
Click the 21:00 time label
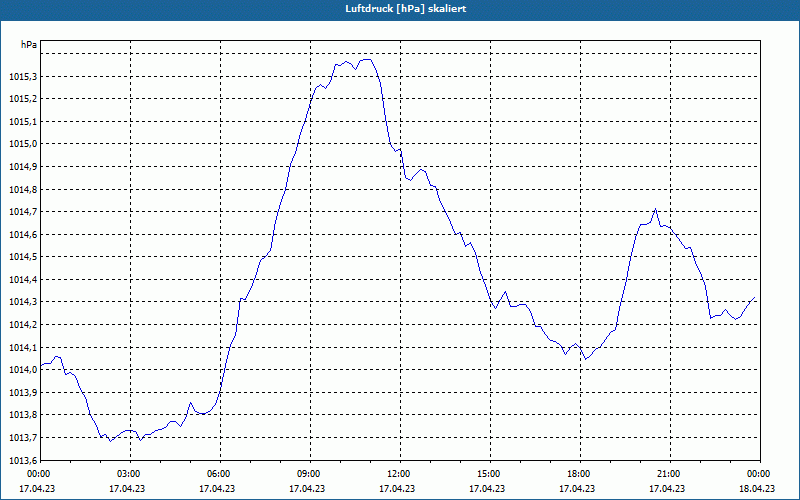(x=668, y=474)
